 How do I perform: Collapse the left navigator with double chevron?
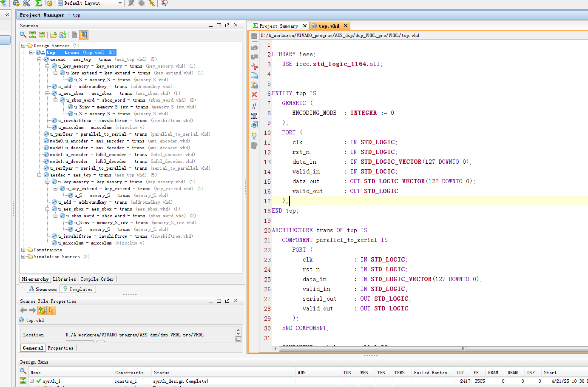7,14
